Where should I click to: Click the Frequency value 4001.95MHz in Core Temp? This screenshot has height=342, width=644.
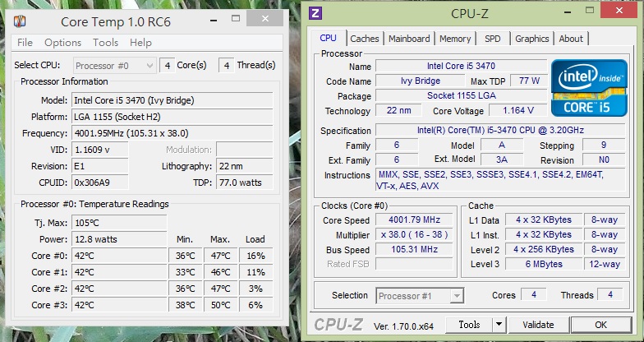172,133
